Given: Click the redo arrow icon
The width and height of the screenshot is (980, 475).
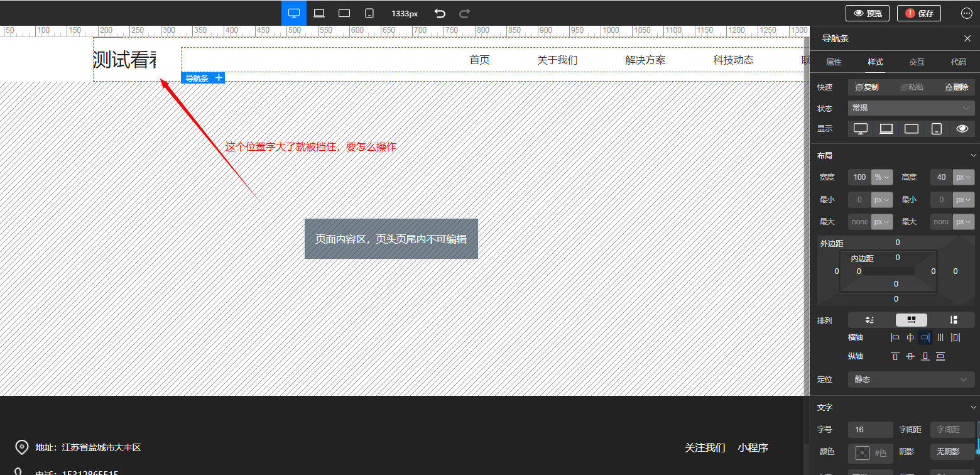Looking at the screenshot, I should (464, 13).
